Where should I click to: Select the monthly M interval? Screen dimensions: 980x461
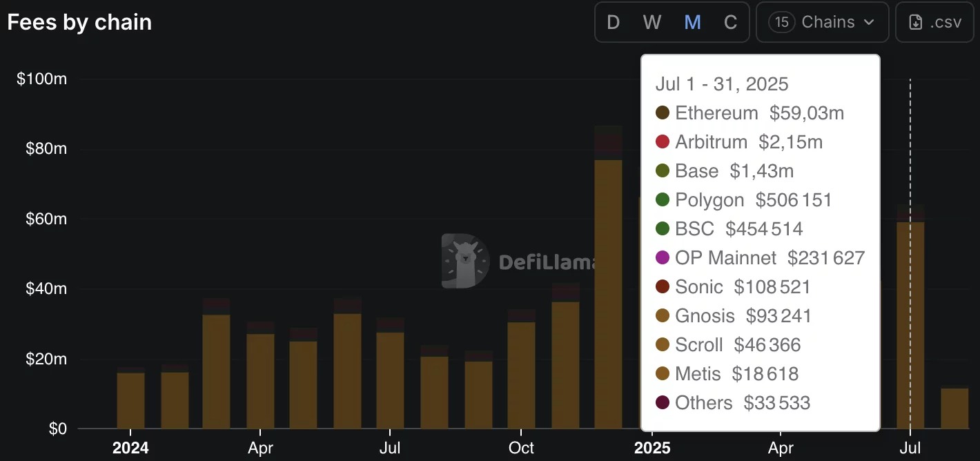[692, 22]
